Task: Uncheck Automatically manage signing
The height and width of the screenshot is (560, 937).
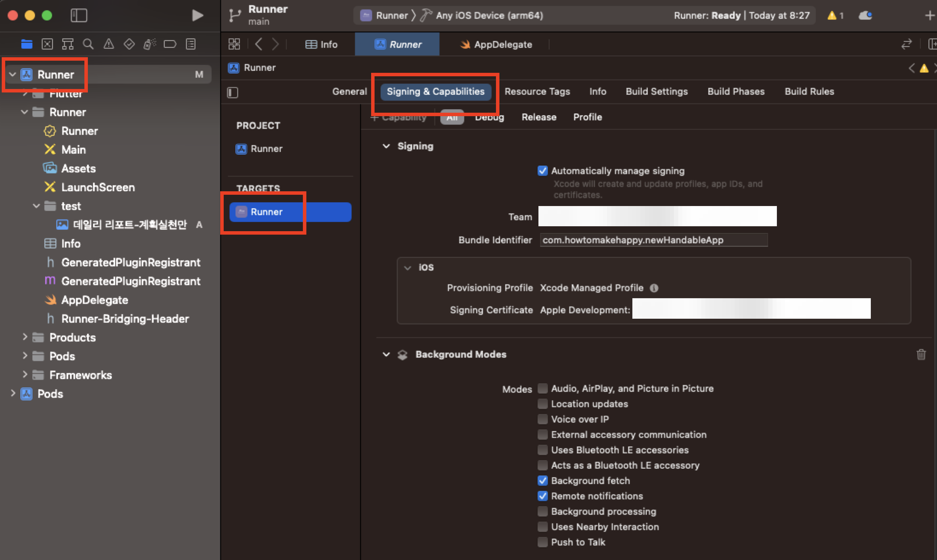Action: click(543, 171)
